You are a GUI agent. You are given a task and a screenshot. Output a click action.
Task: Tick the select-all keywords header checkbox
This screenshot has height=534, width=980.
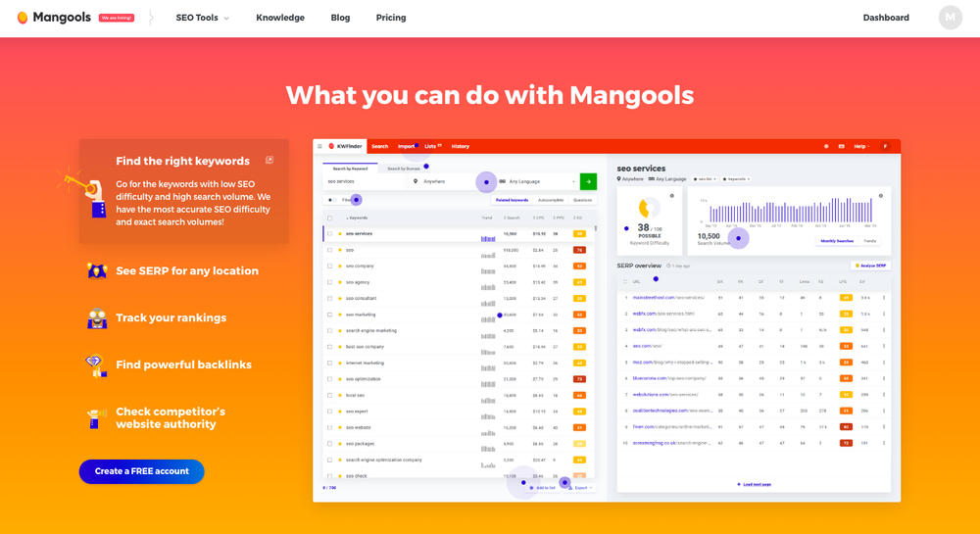(x=330, y=218)
